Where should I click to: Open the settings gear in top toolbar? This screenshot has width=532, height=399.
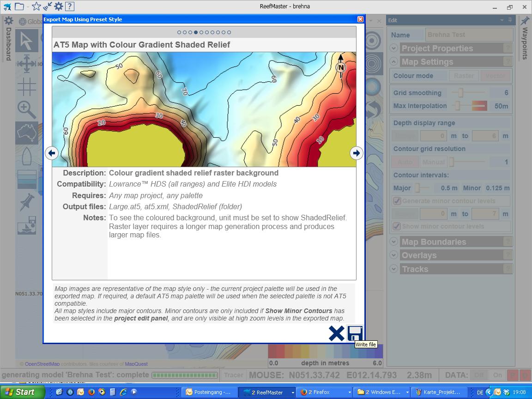tap(58, 6)
